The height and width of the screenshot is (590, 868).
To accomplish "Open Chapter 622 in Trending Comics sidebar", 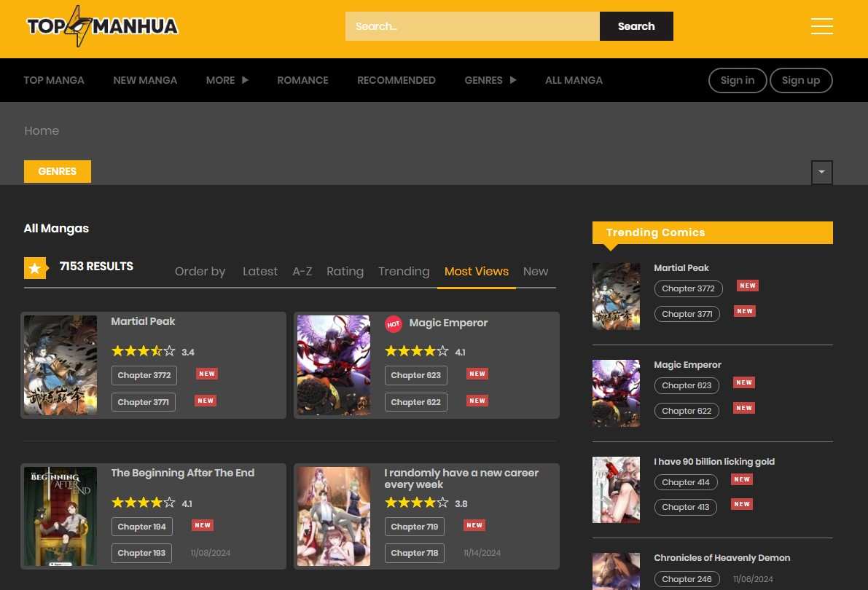I will click(687, 411).
